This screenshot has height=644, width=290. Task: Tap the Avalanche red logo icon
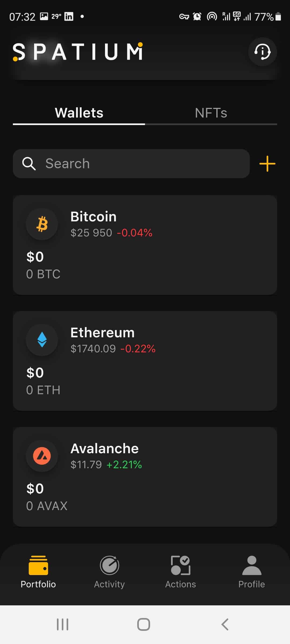pyautogui.click(x=42, y=456)
